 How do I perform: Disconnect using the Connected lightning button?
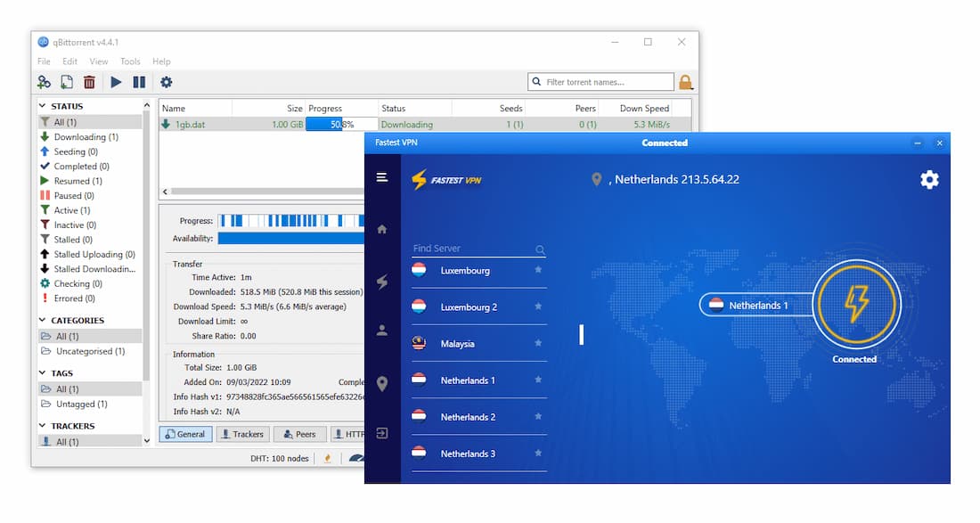[x=854, y=303]
